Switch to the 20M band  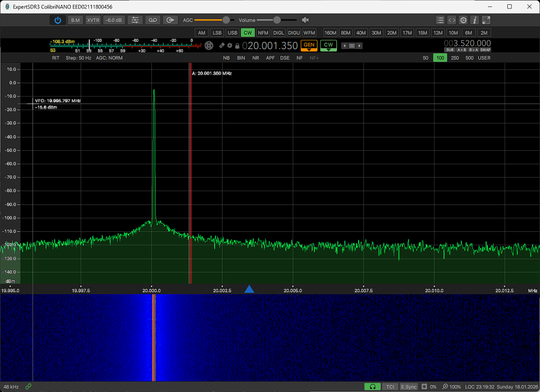(391, 33)
